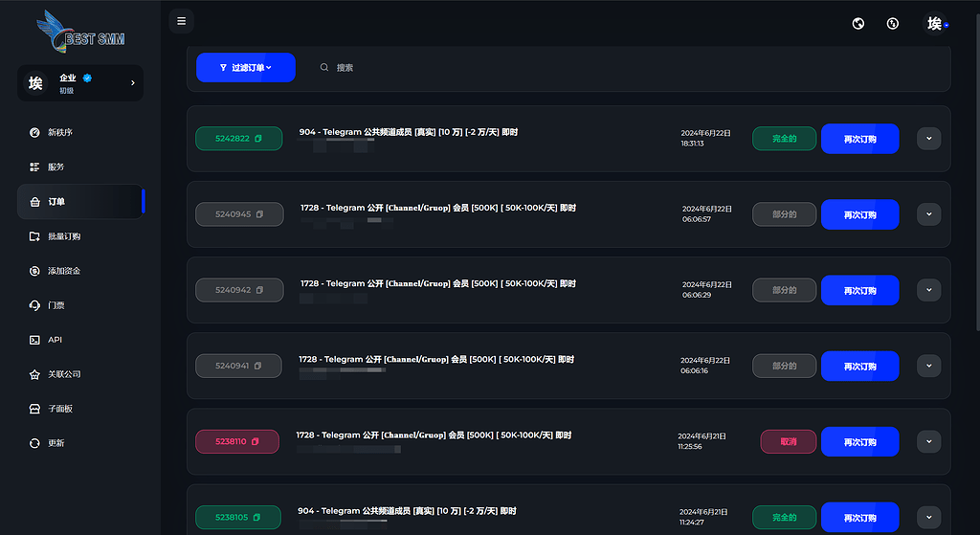Click the 18:31:13 order date
This screenshot has height=535, width=980.
pos(705,138)
